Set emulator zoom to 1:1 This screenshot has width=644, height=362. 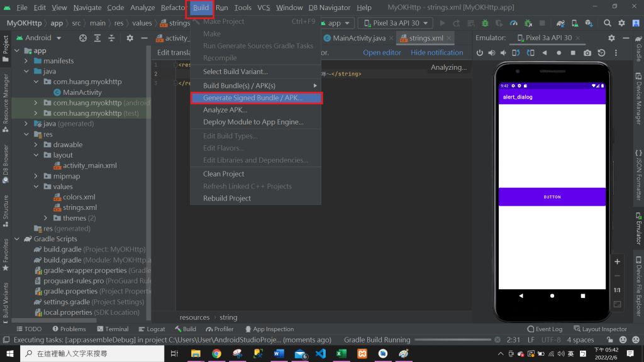point(618,290)
